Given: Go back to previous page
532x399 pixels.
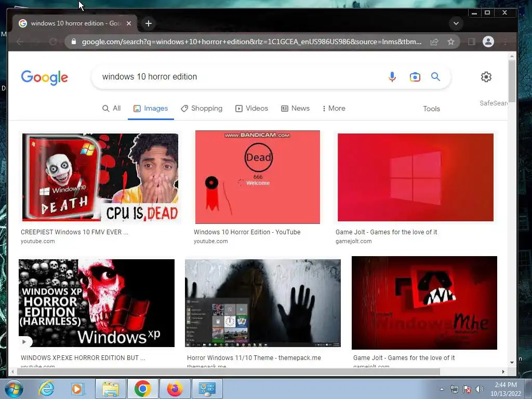Looking at the screenshot, I should (x=20, y=42).
